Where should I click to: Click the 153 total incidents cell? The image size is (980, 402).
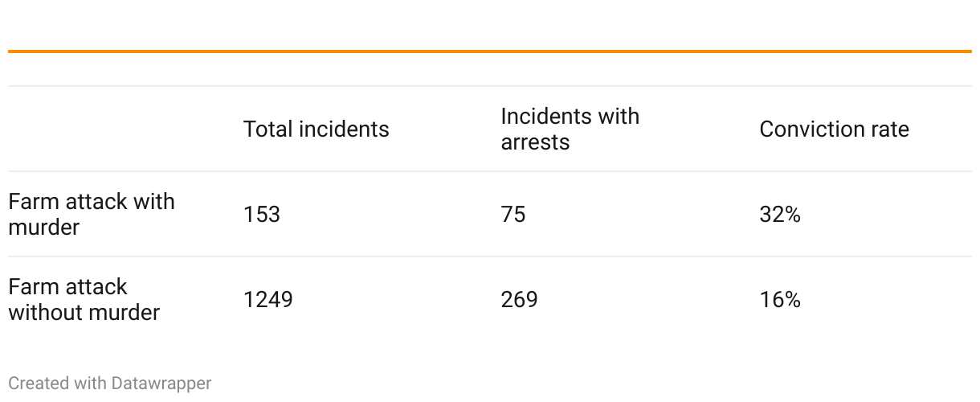tap(262, 215)
